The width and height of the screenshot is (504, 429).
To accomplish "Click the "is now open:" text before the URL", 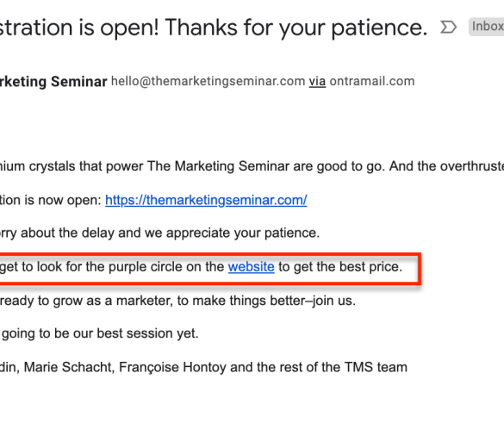I will click(x=63, y=200).
